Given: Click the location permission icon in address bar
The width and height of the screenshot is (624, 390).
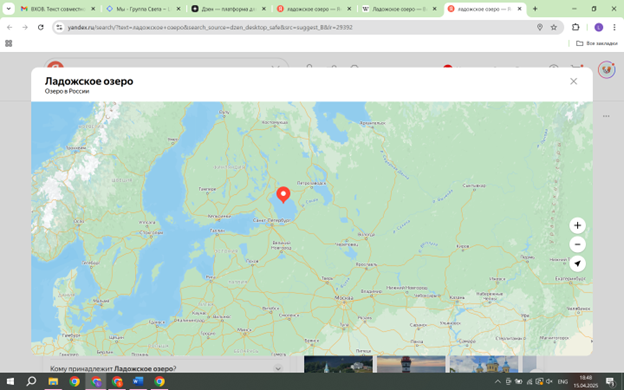Looking at the screenshot, I should click(540, 27).
